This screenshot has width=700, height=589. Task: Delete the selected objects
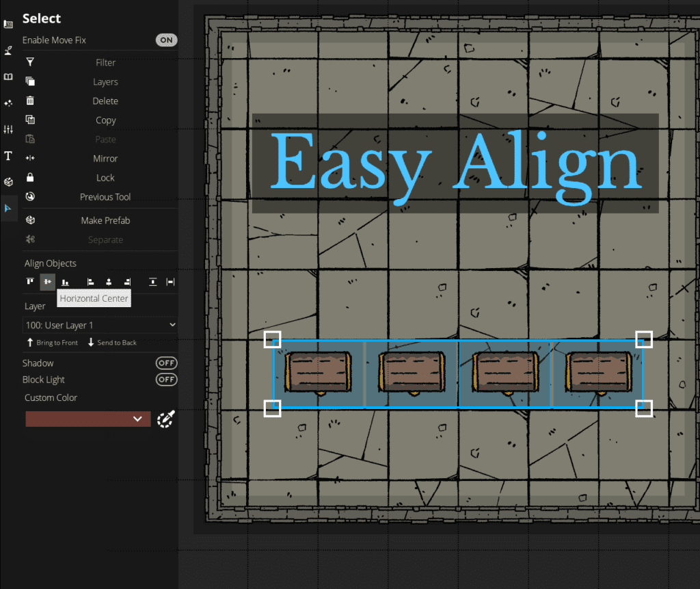(x=100, y=101)
